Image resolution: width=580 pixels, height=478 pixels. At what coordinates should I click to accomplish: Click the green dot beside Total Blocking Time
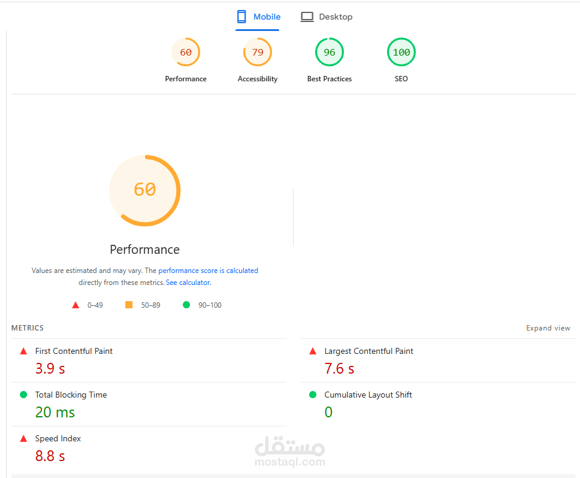23,395
